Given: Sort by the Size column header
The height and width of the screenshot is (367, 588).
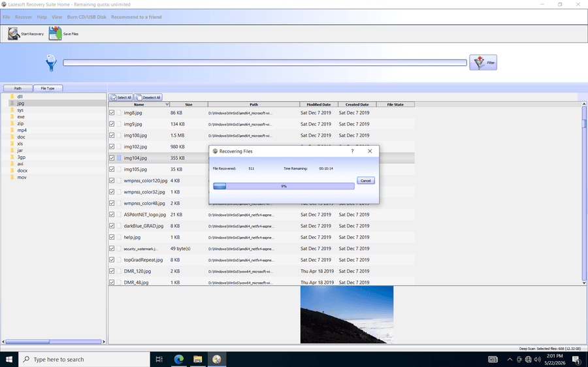Looking at the screenshot, I should (x=189, y=104).
